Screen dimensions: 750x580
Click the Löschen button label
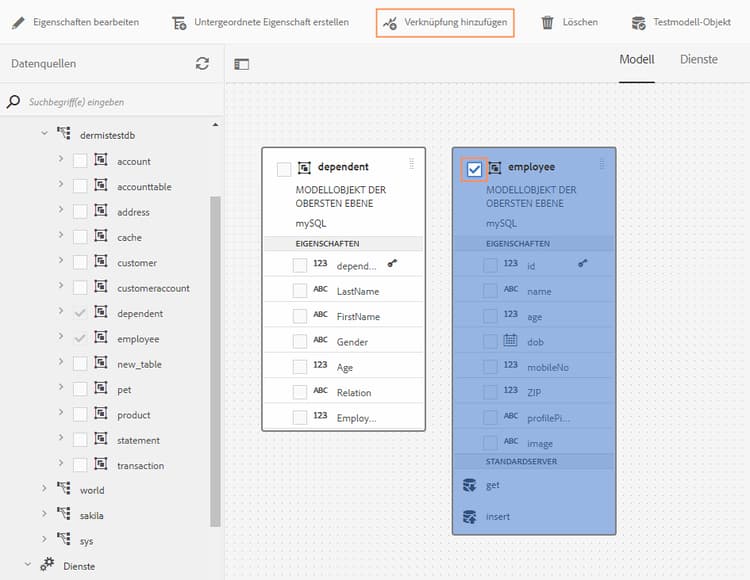580,22
